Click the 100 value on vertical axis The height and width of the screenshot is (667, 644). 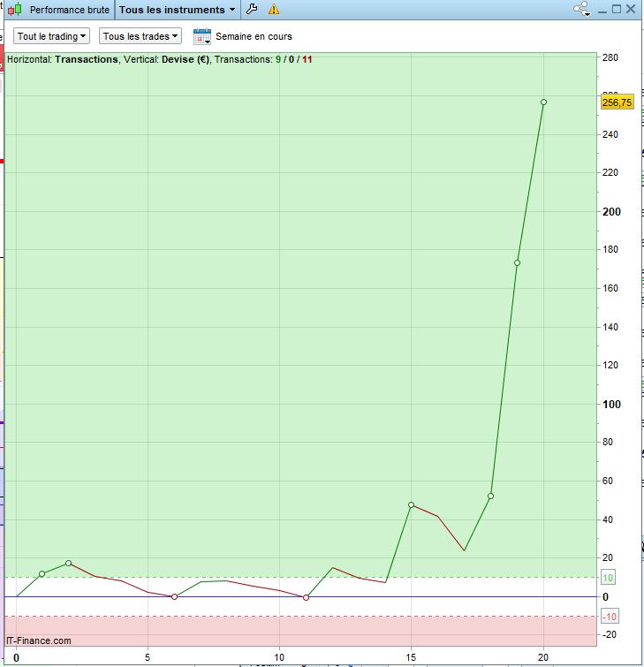[x=611, y=405]
